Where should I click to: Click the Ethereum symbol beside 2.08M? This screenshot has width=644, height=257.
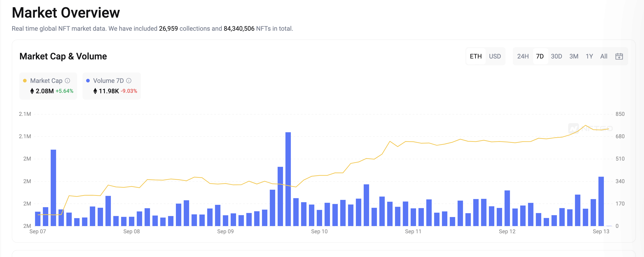(32, 91)
